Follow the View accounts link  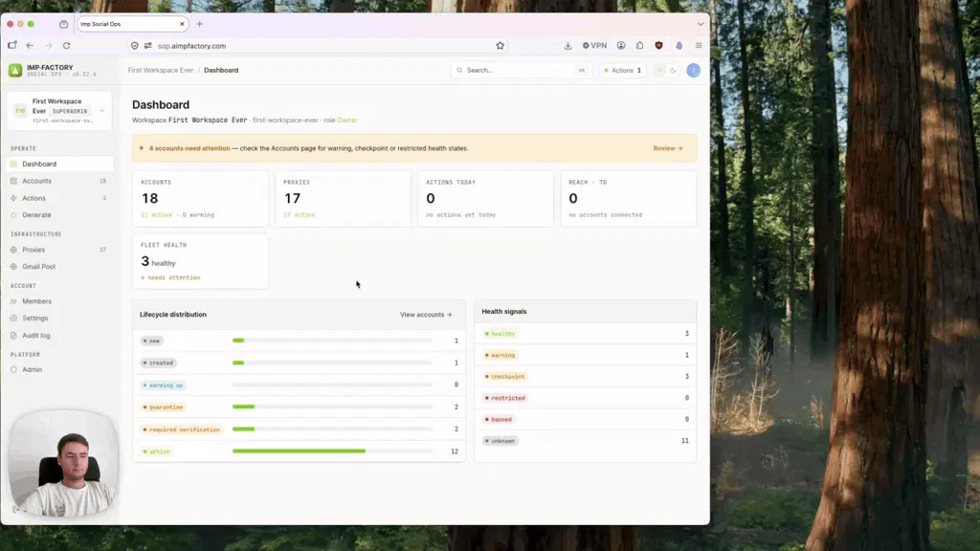coord(426,314)
